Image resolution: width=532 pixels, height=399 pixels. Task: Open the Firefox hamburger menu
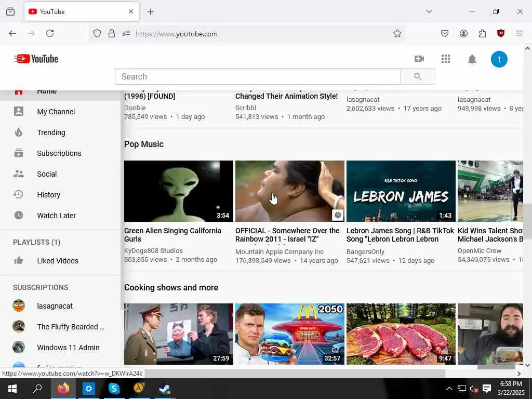click(519, 33)
